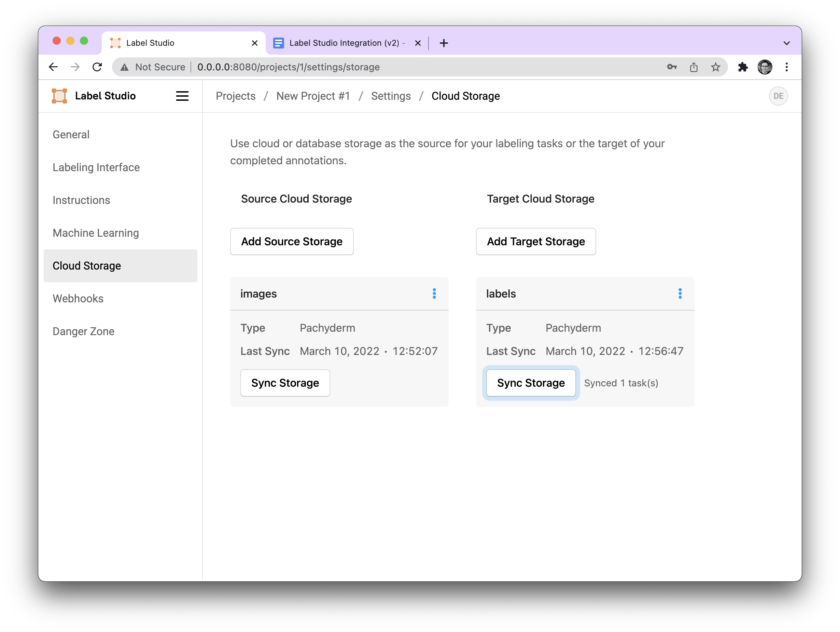
Task: Click the Danger Zone settings item
Action: click(84, 331)
